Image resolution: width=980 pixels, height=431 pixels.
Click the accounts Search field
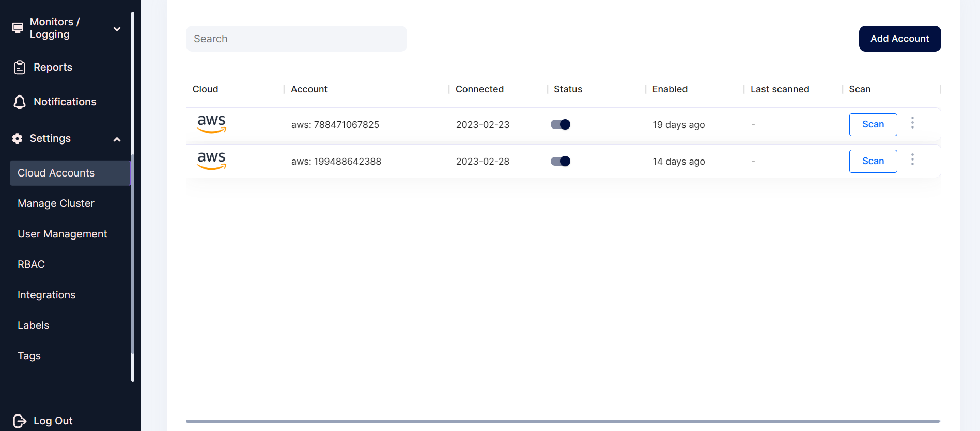(x=297, y=39)
